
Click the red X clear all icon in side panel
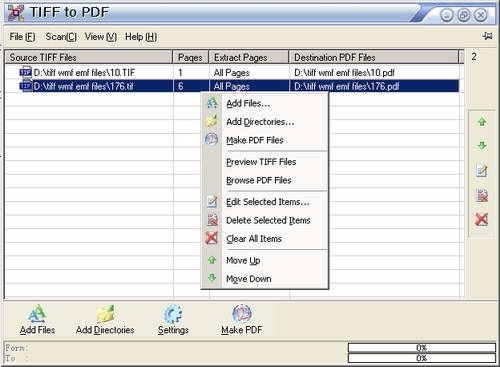point(482,220)
